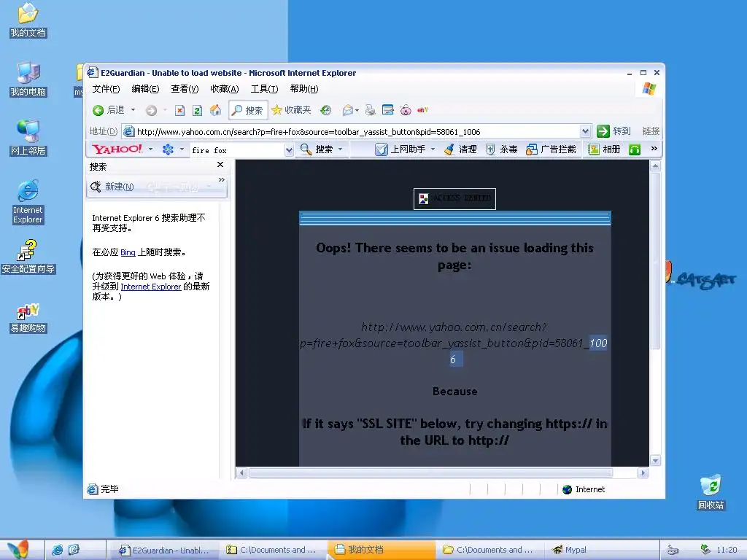
Task: Click 新建(N) in the search pane
Action: pos(112,187)
